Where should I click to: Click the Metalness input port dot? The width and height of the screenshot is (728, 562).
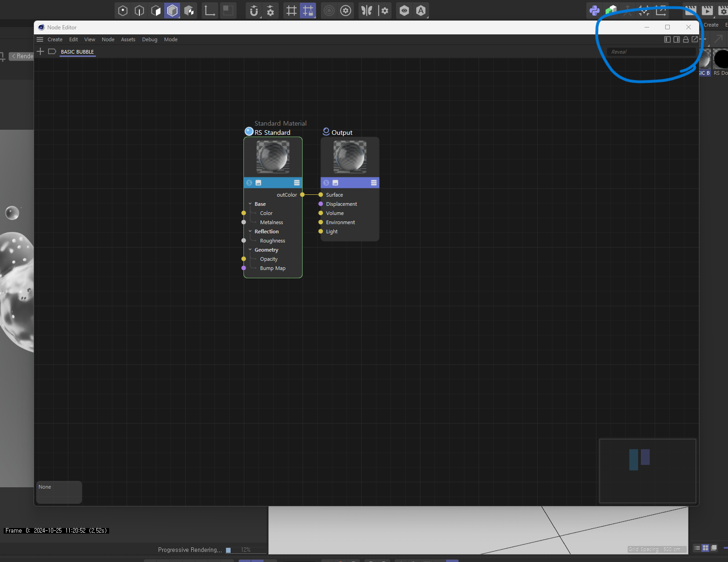244,222
